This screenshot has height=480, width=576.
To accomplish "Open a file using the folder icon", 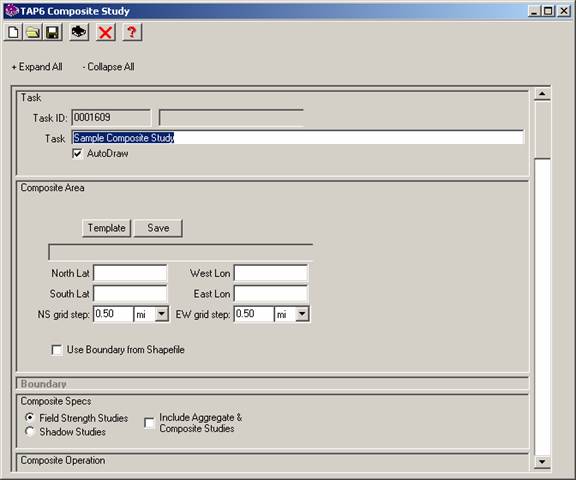I will pyautogui.click(x=33, y=32).
